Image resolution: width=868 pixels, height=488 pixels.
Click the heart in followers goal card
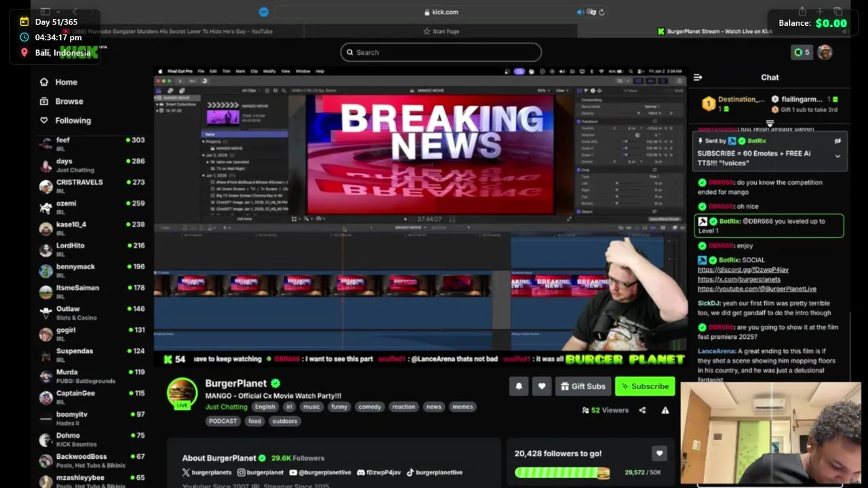point(659,453)
